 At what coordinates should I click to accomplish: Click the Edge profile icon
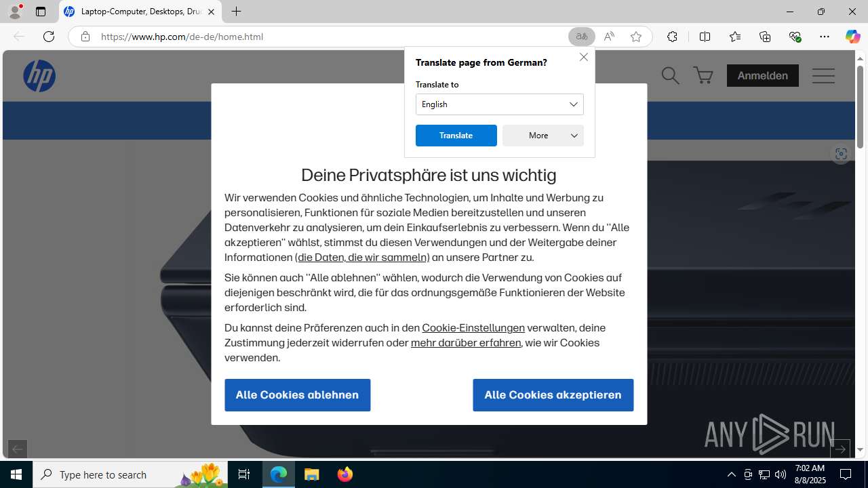tap(15, 12)
